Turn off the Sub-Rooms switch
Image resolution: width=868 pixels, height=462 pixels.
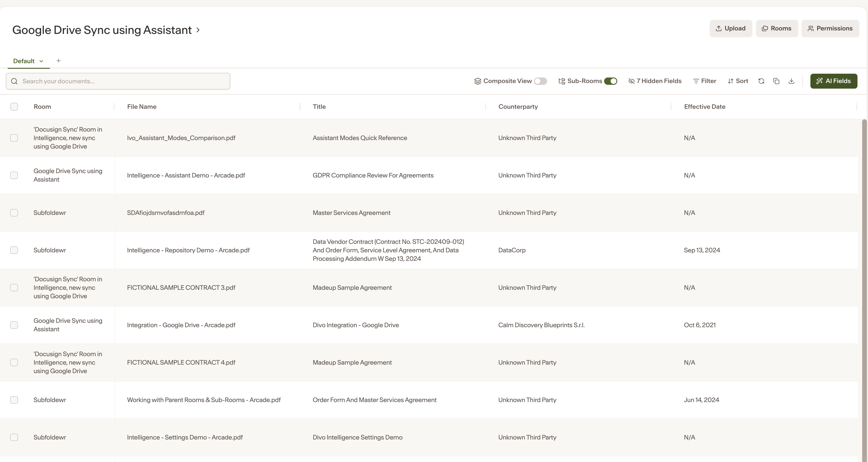coord(611,81)
